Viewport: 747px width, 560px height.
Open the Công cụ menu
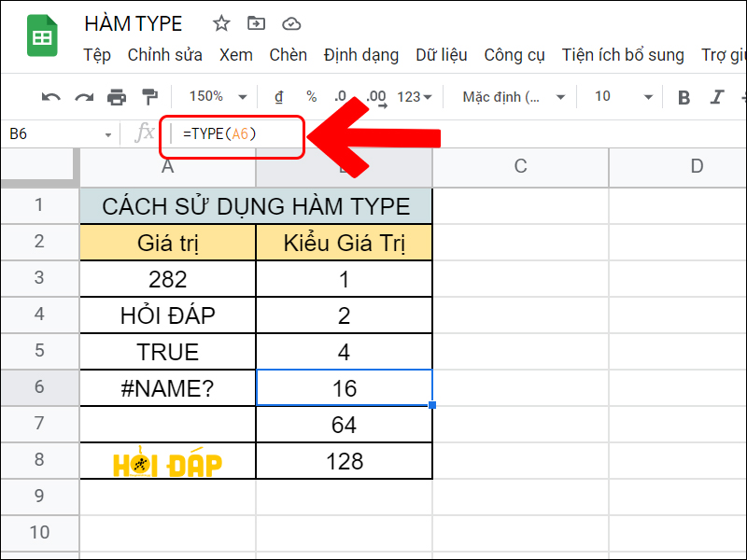point(514,55)
